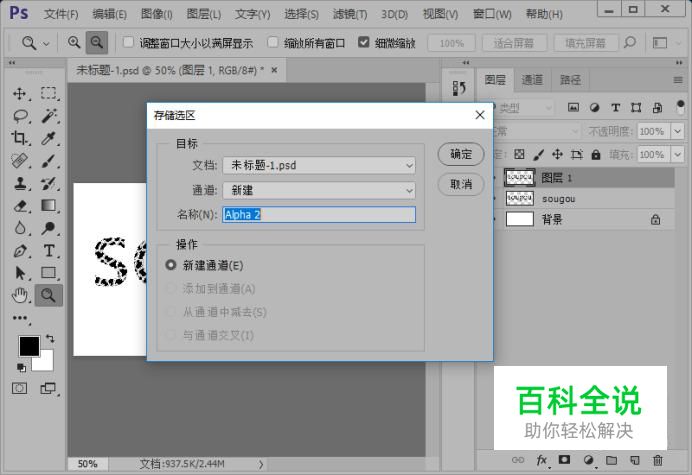Click the white background color swatch

click(46, 363)
